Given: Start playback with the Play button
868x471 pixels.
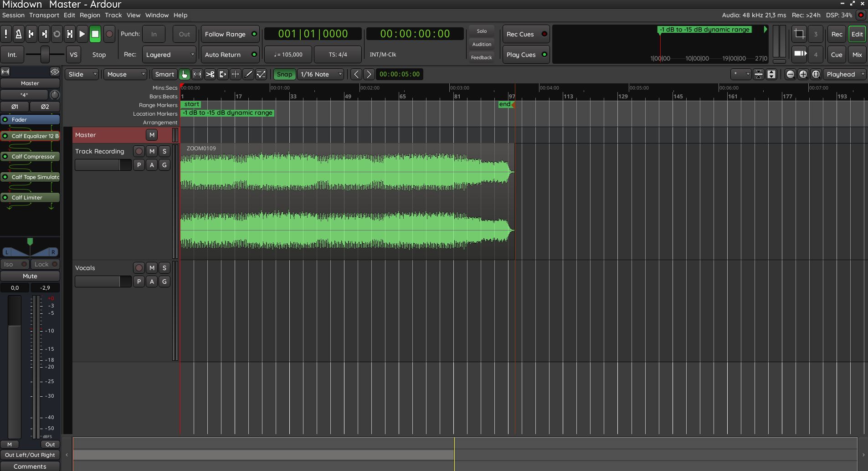Looking at the screenshot, I should click(82, 34).
